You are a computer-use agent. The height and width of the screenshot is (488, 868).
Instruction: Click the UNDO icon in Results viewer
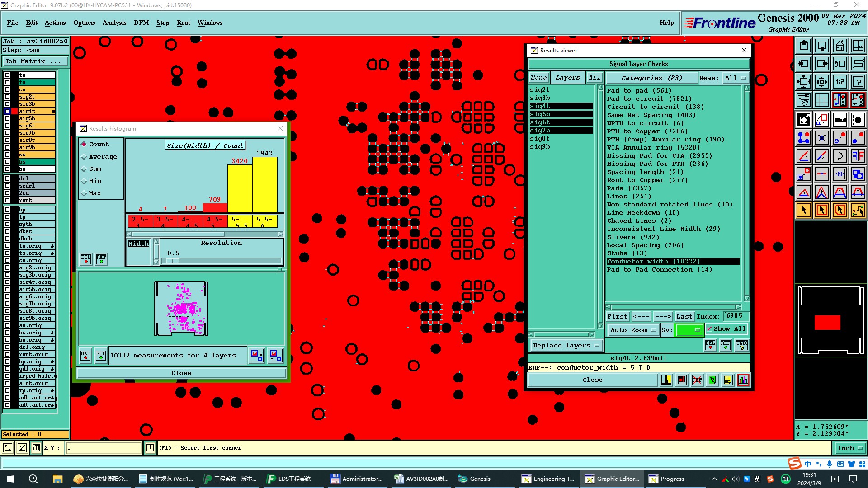tap(742, 345)
